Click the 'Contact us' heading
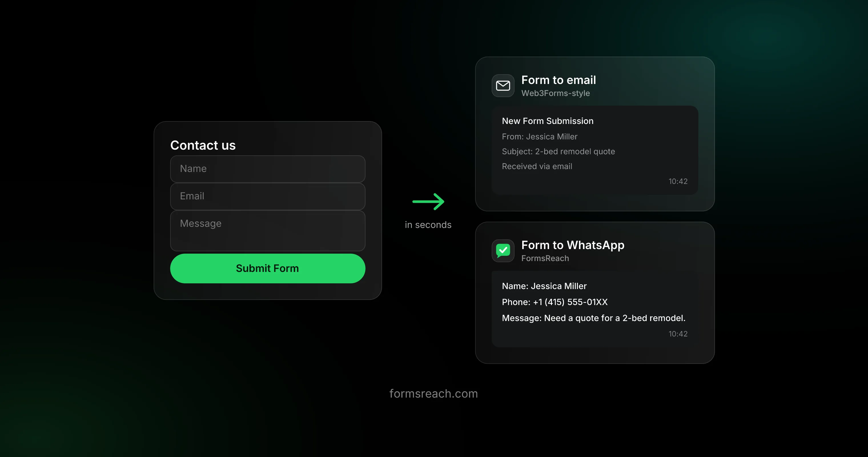 203,145
